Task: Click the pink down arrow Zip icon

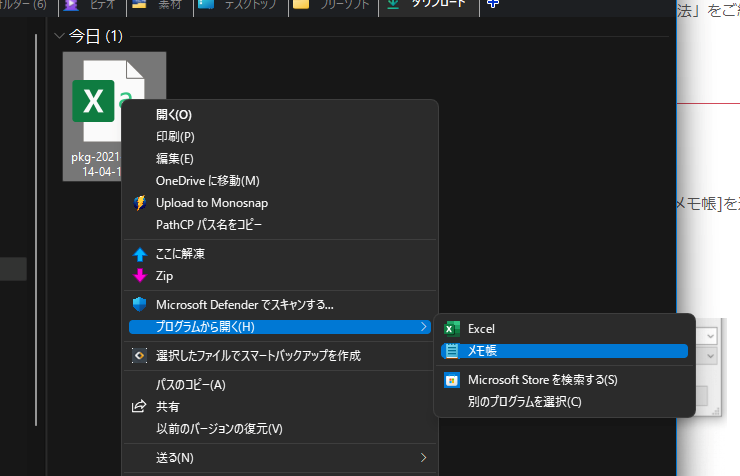Action: 140,276
